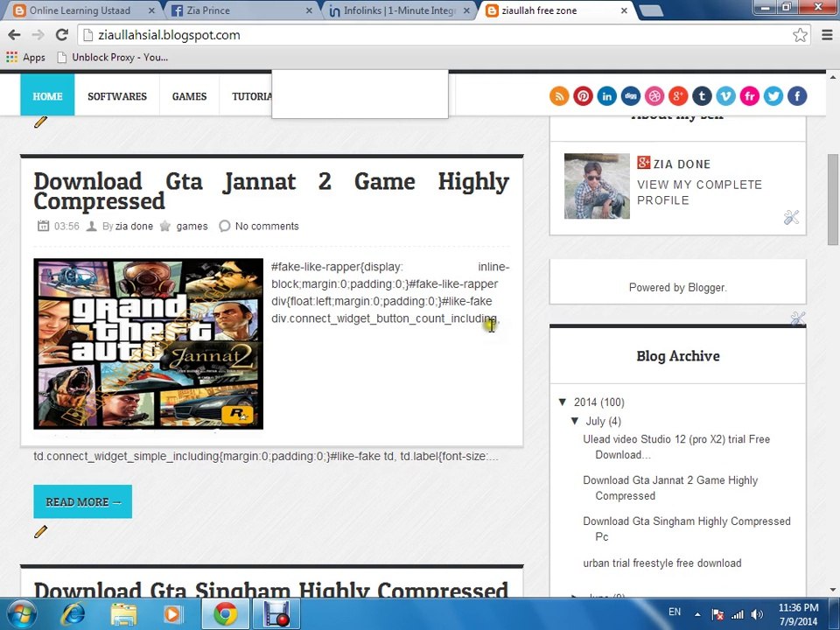Switch to Chrome on the taskbar
This screenshot has height=630, width=840.
point(226,614)
